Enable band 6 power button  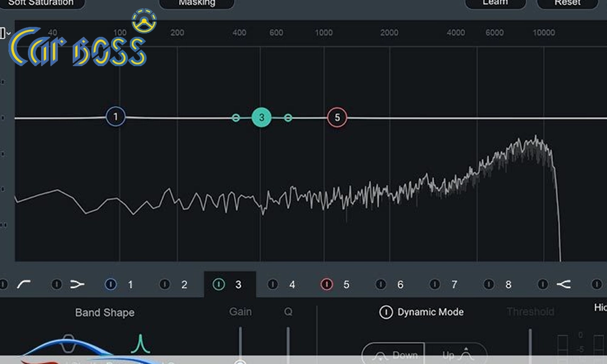[381, 285]
